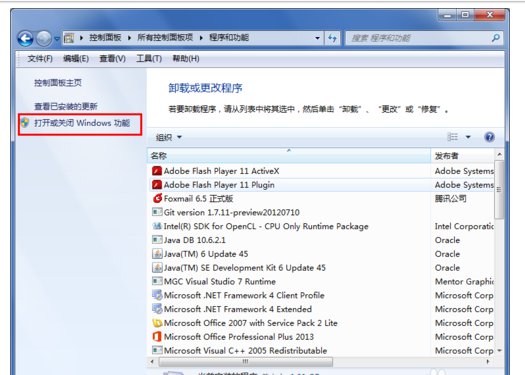Screen dimensions: 525x375
Task: Open the 工具(T) menu
Action: click(x=149, y=59)
